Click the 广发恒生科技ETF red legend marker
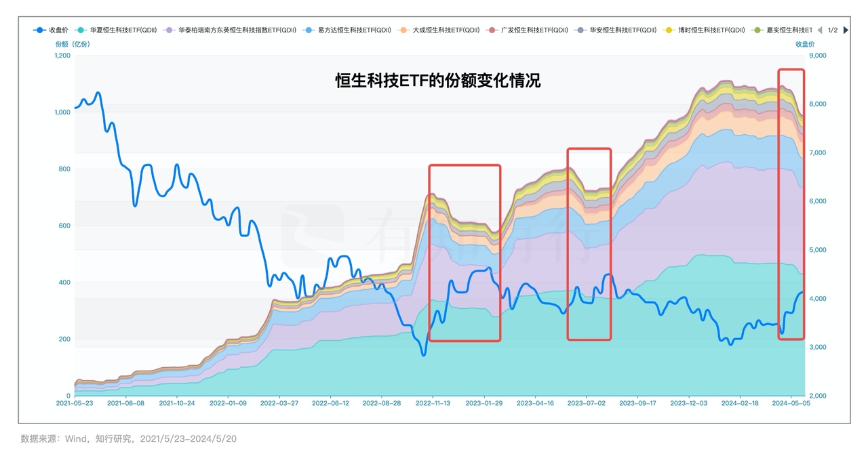The height and width of the screenshot is (458, 868). coord(491,30)
